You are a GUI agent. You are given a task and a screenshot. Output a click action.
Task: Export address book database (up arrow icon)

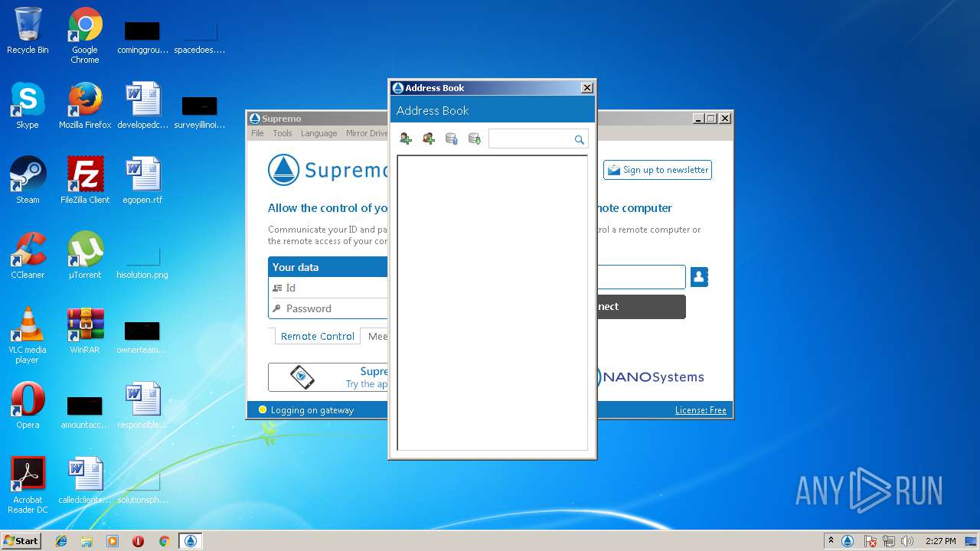coord(452,139)
